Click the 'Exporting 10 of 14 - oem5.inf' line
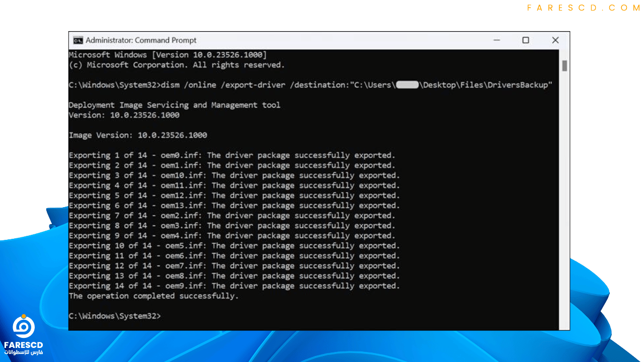The width and height of the screenshot is (644, 362). tap(234, 246)
